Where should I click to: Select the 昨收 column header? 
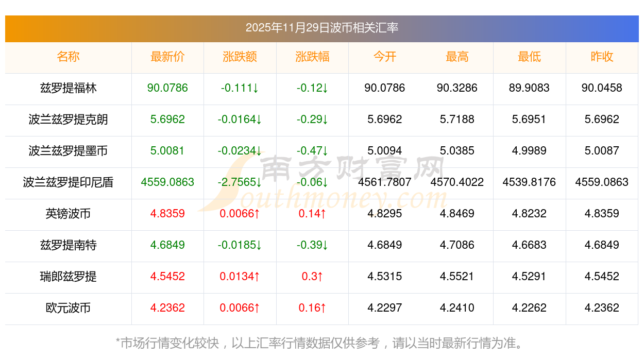602,57
